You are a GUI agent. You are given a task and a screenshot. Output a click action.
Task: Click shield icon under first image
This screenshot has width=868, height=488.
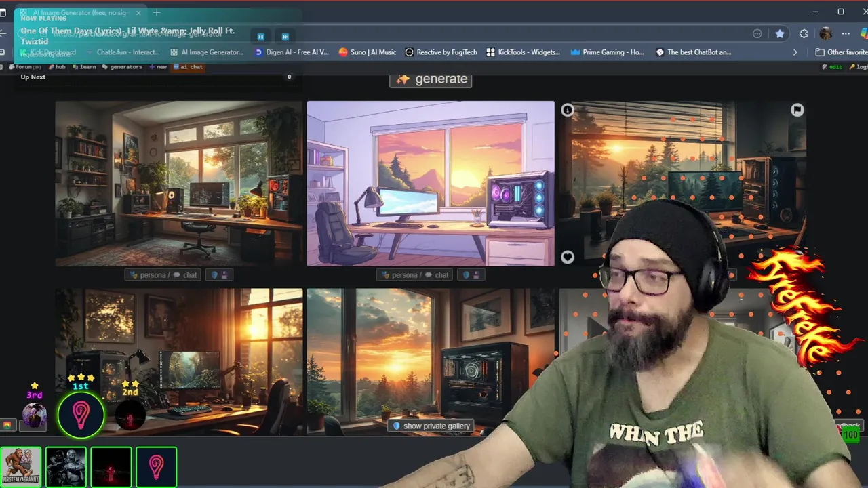coord(214,274)
